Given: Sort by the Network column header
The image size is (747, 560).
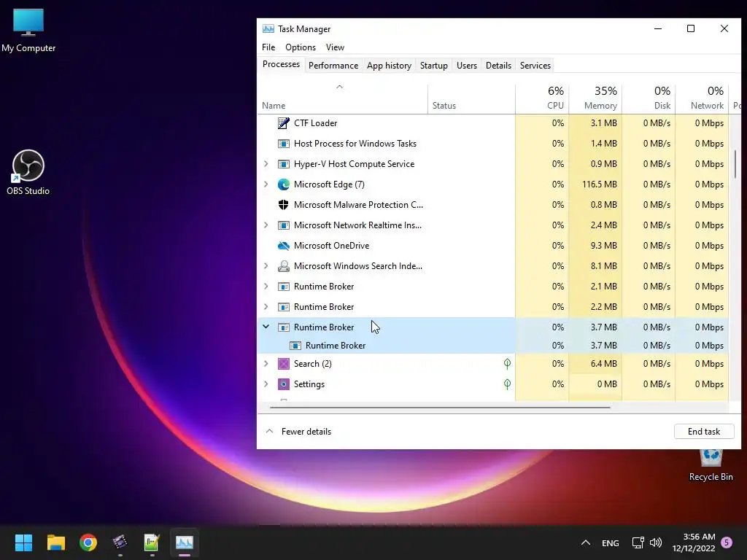Looking at the screenshot, I should pos(703,99).
